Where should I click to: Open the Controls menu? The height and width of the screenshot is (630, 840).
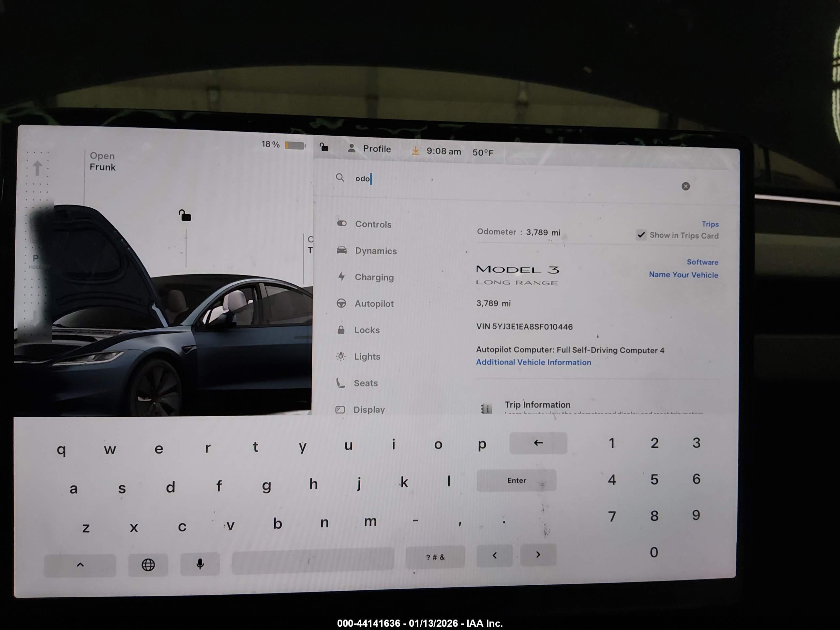[x=364, y=224]
